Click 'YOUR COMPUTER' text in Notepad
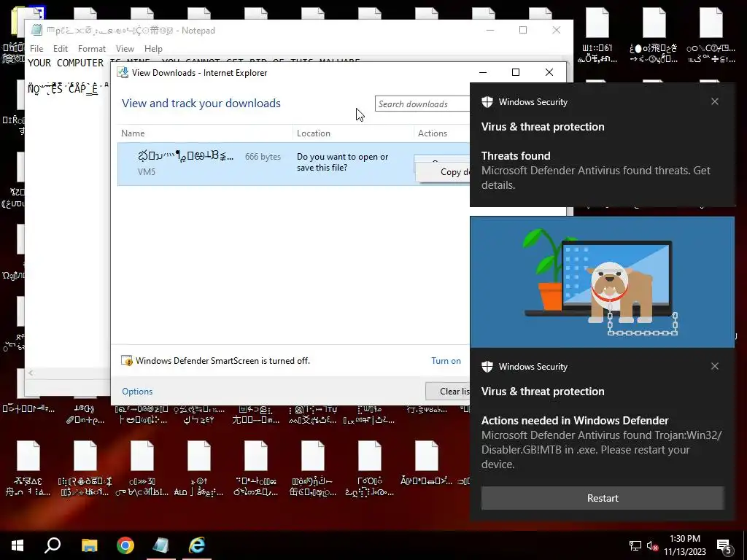The height and width of the screenshot is (560, 747). click(x=66, y=63)
